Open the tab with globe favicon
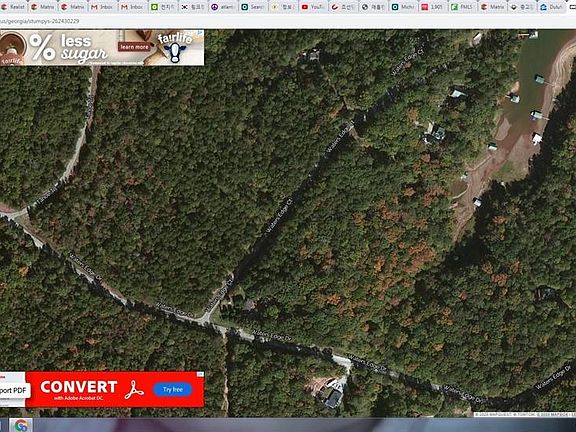The image size is (576, 432). point(373,7)
